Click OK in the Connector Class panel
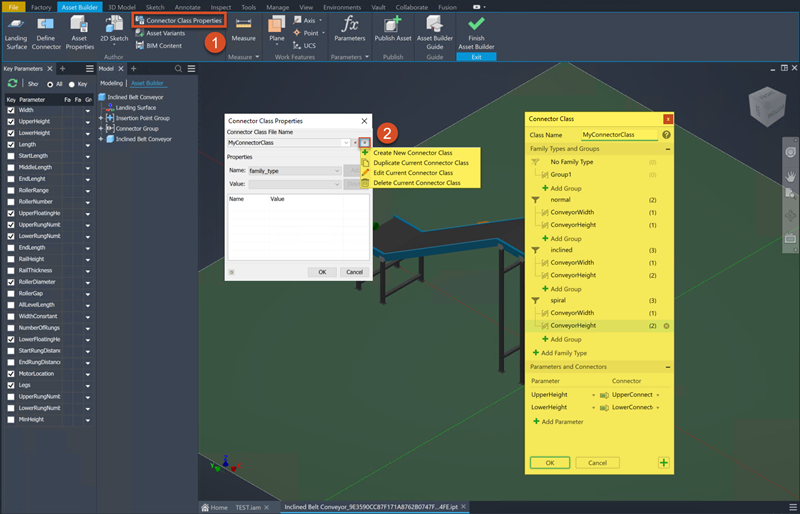Viewport: 800px width, 514px height. 549,462
